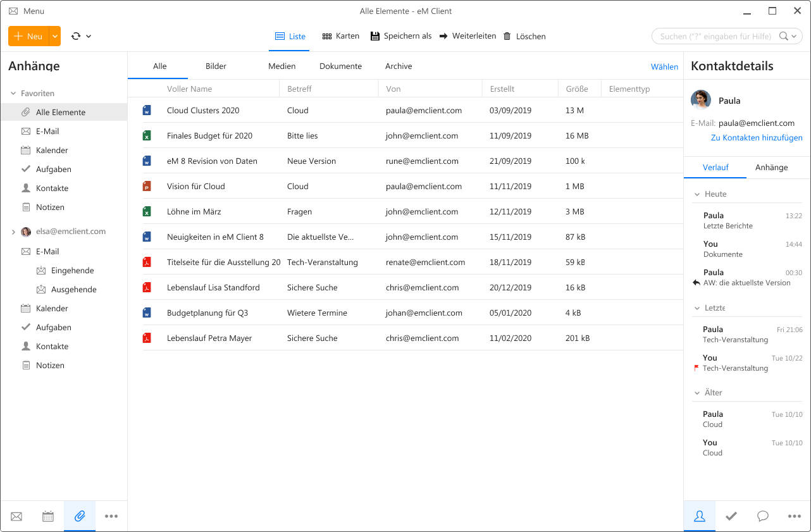The image size is (811, 532).
Task: Switch to Karten view
Action: click(x=341, y=36)
